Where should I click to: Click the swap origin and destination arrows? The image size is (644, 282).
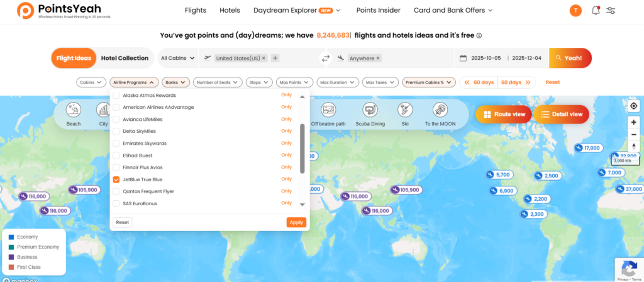tap(326, 58)
